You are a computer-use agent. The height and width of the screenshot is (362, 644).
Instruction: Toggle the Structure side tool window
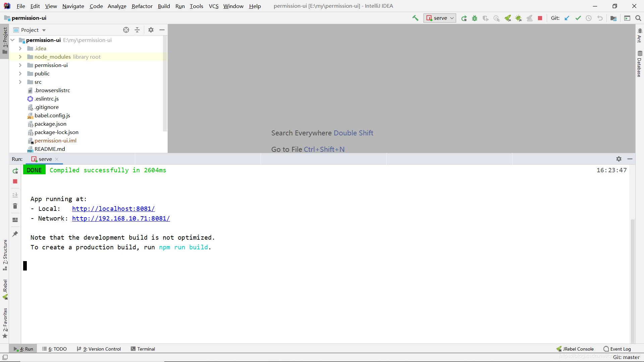(5, 255)
